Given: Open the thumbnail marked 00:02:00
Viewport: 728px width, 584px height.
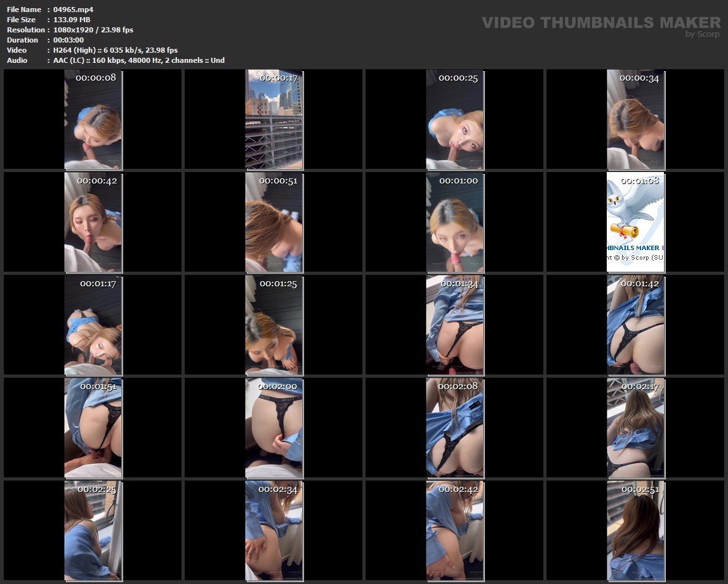Looking at the screenshot, I should coord(274,428).
